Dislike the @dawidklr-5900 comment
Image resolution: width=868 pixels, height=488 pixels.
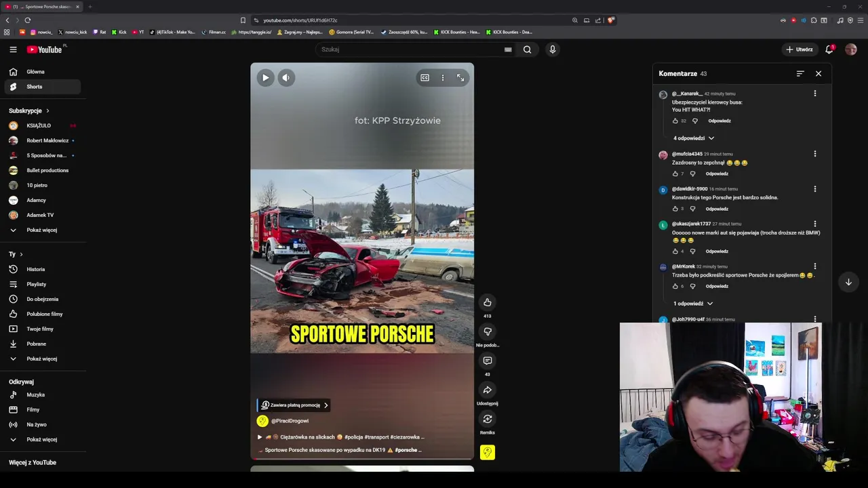(693, 209)
